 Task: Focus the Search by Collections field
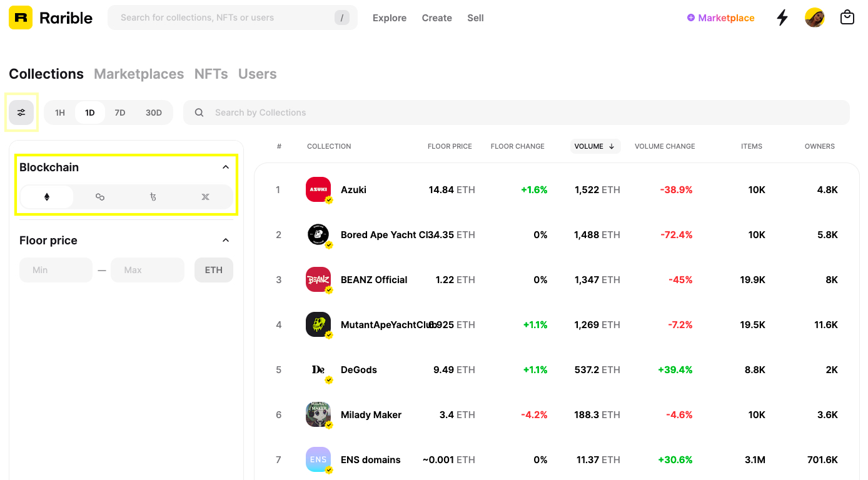click(x=517, y=112)
